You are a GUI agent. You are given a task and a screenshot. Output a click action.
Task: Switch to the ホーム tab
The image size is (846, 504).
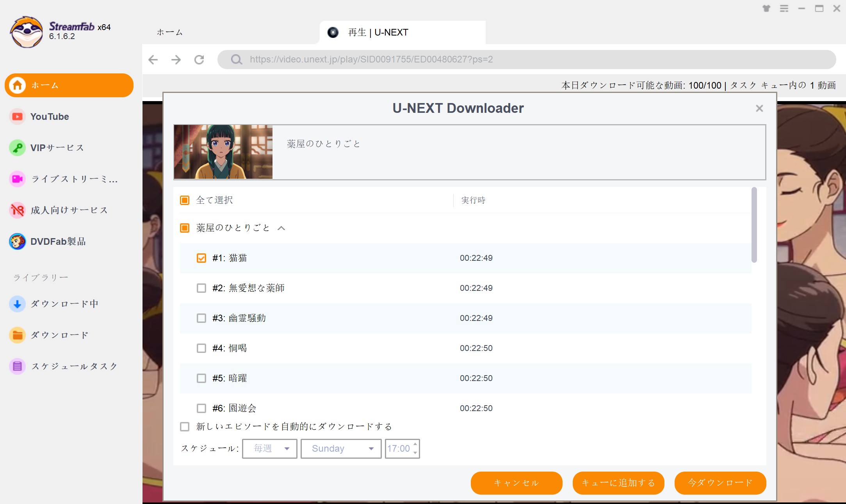pos(170,32)
